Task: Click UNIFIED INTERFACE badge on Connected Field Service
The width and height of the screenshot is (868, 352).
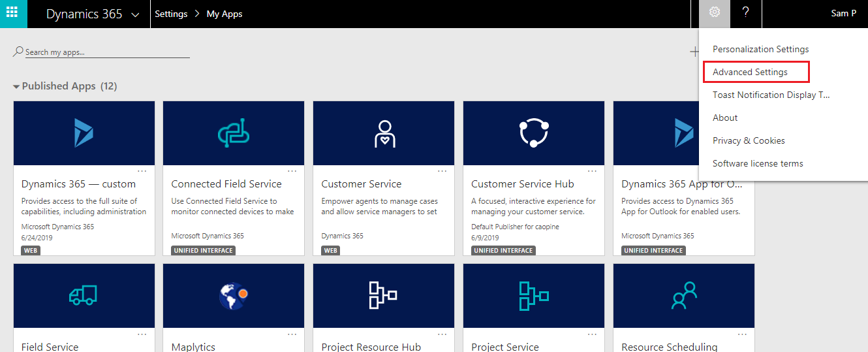Action: [x=203, y=250]
